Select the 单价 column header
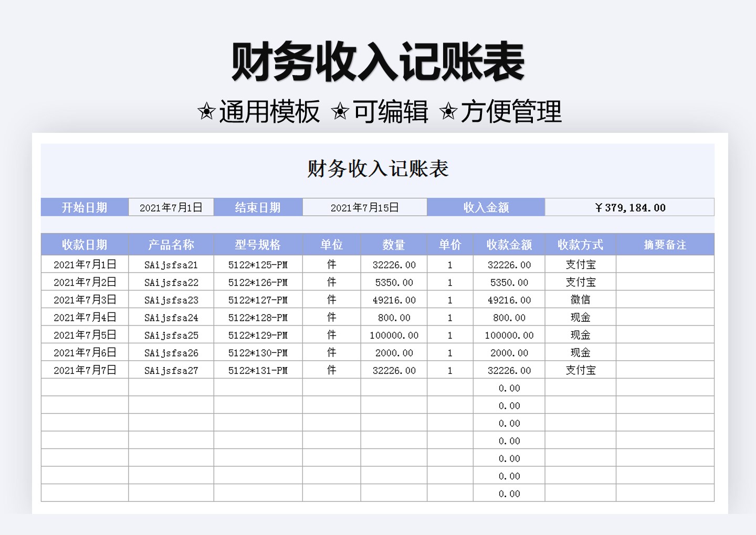Screen dimensions: 756x535 click(449, 244)
